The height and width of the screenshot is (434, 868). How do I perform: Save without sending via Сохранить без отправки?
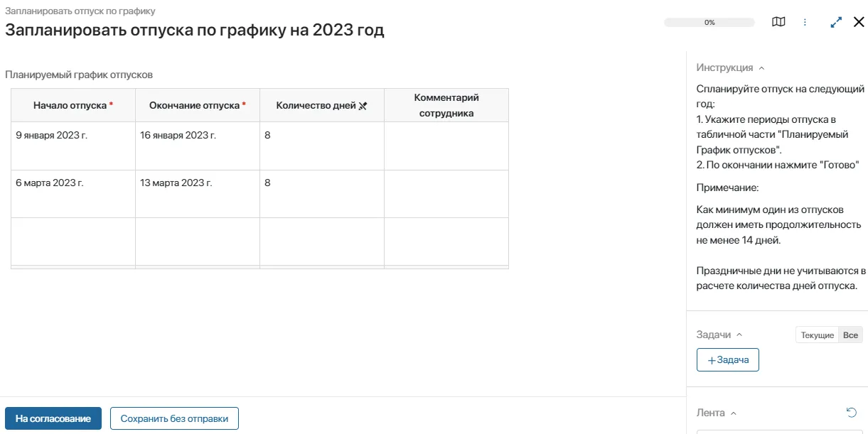173,418
